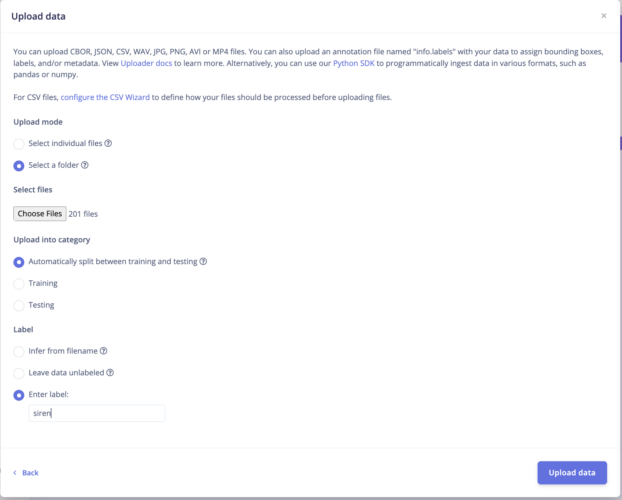The height and width of the screenshot is (500, 622).
Task: Click the label text field containing siren
Action: [x=97, y=413]
